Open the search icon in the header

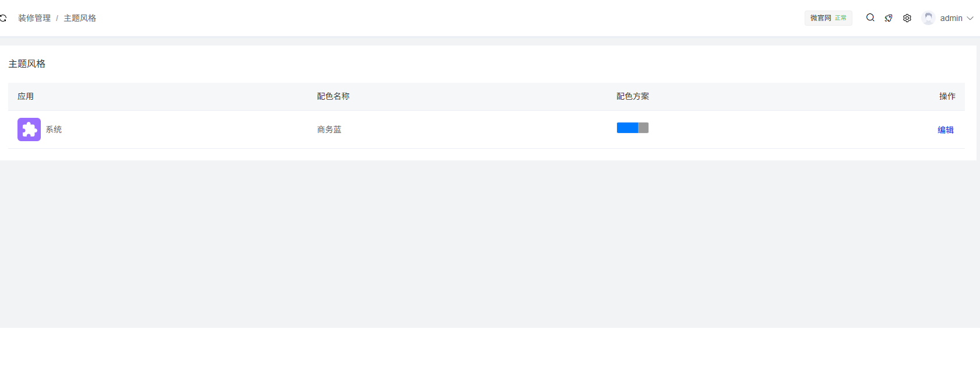coord(870,17)
